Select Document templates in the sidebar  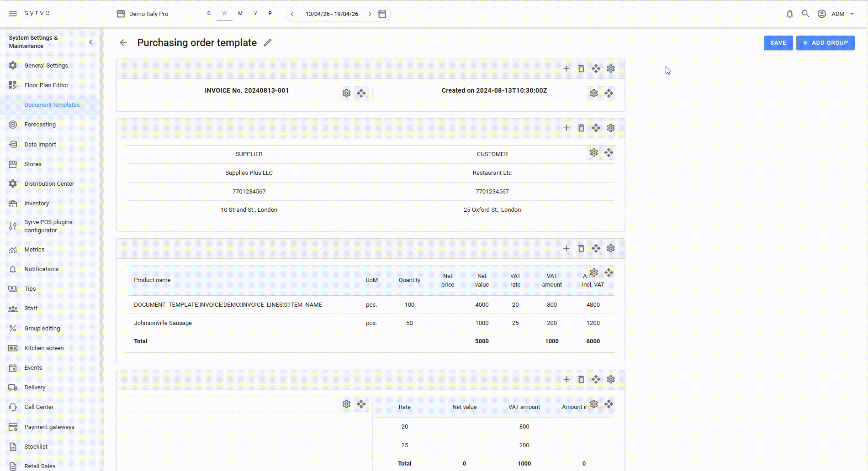49,105
